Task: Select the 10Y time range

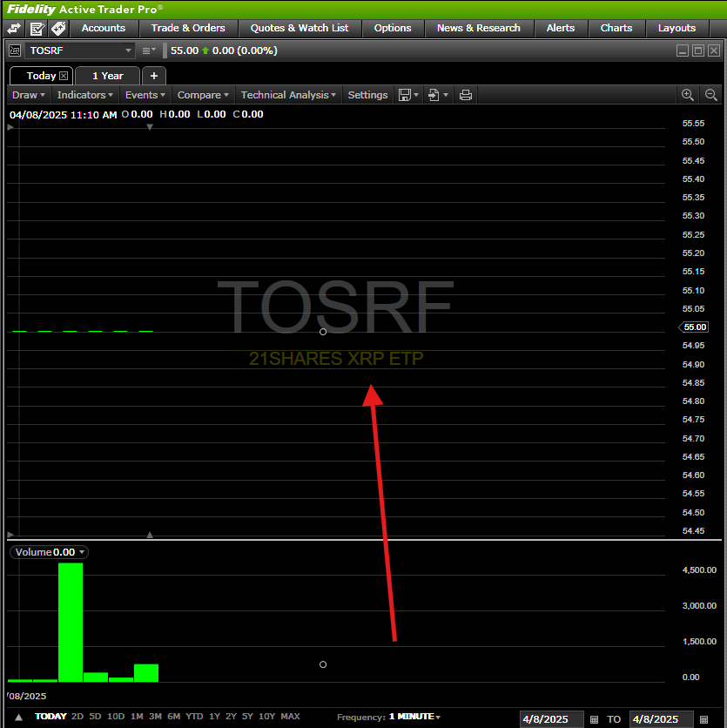Action: point(267,717)
